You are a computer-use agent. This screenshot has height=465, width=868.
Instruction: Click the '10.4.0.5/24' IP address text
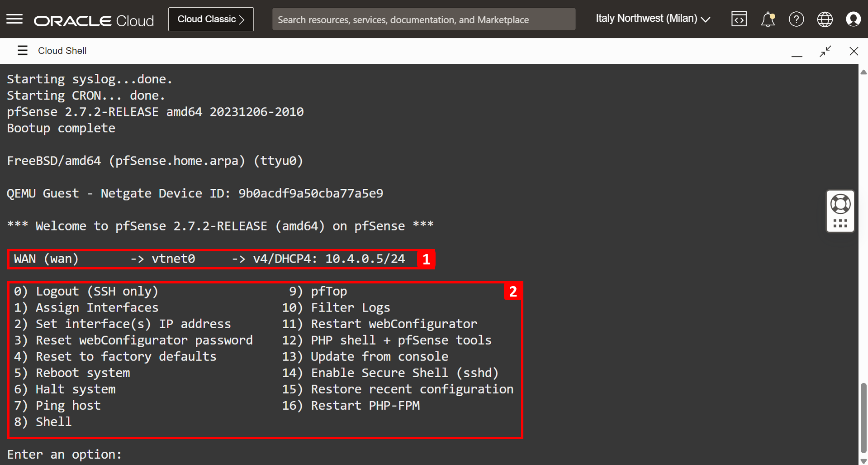[x=365, y=259]
